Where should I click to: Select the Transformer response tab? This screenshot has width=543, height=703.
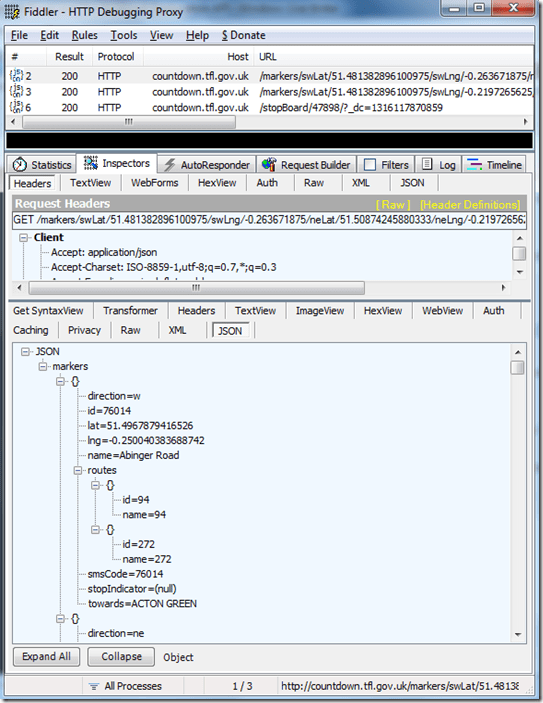tap(130, 311)
